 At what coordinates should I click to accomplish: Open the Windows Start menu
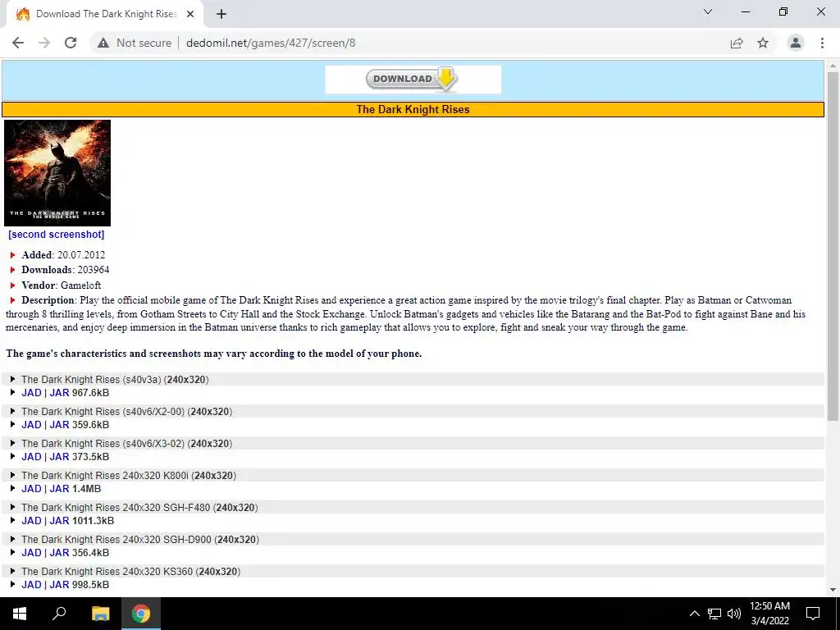click(20, 614)
